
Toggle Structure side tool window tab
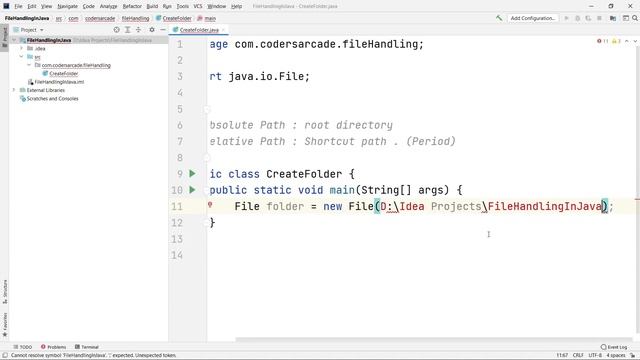tap(5, 292)
